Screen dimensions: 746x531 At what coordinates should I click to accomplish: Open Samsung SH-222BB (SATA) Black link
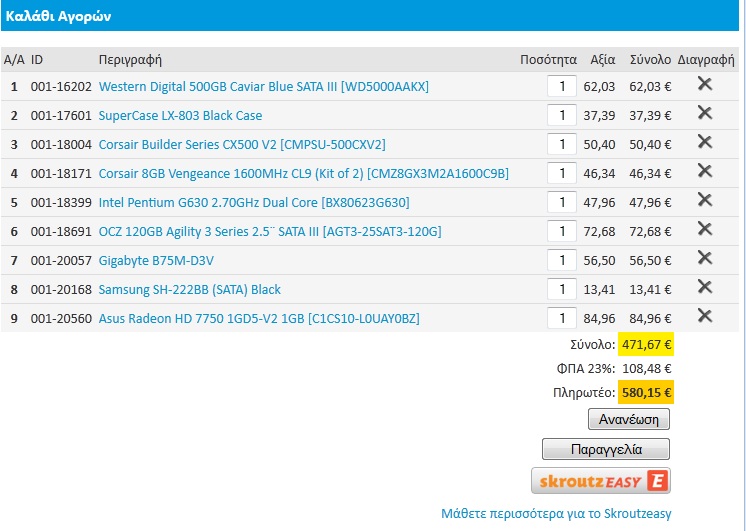coord(189,290)
